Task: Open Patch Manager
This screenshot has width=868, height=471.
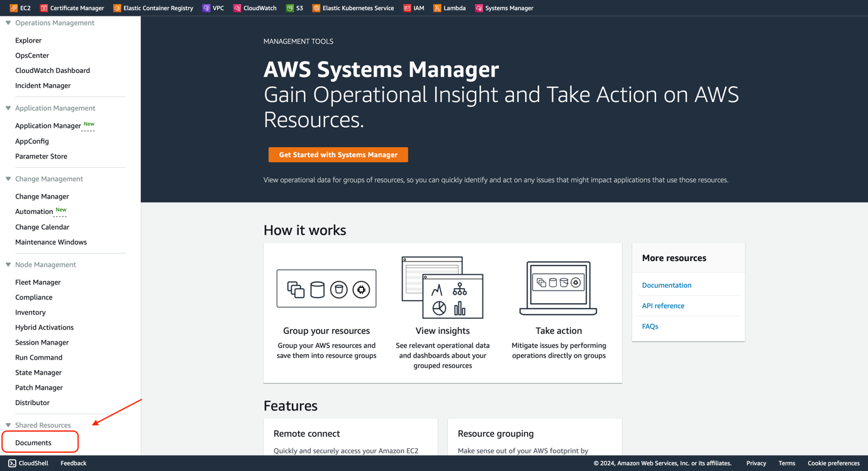Action: (39, 388)
